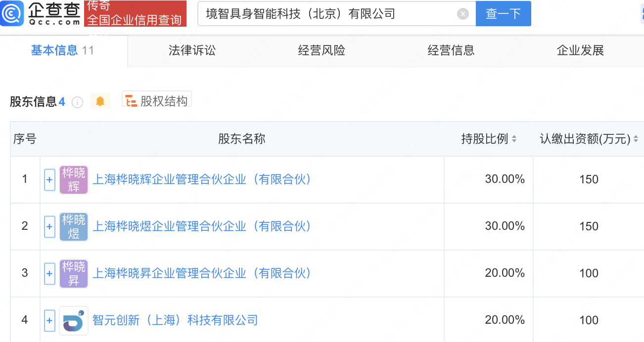Clear the search box with the X icon
This screenshot has width=644, height=342.
pyautogui.click(x=463, y=14)
